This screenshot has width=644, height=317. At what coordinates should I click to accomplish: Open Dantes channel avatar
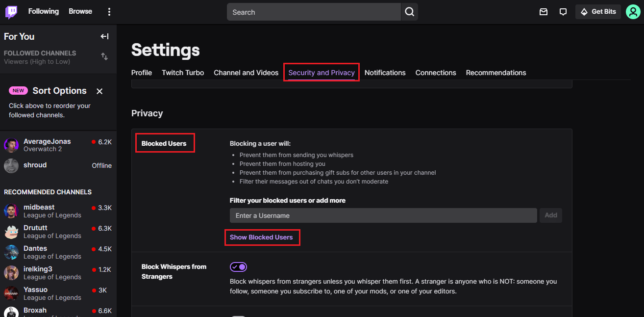(11, 252)
